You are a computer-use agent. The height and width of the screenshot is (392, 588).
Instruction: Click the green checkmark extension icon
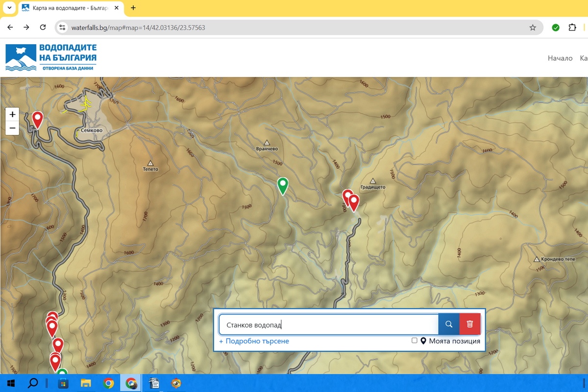tap(556, 27)
